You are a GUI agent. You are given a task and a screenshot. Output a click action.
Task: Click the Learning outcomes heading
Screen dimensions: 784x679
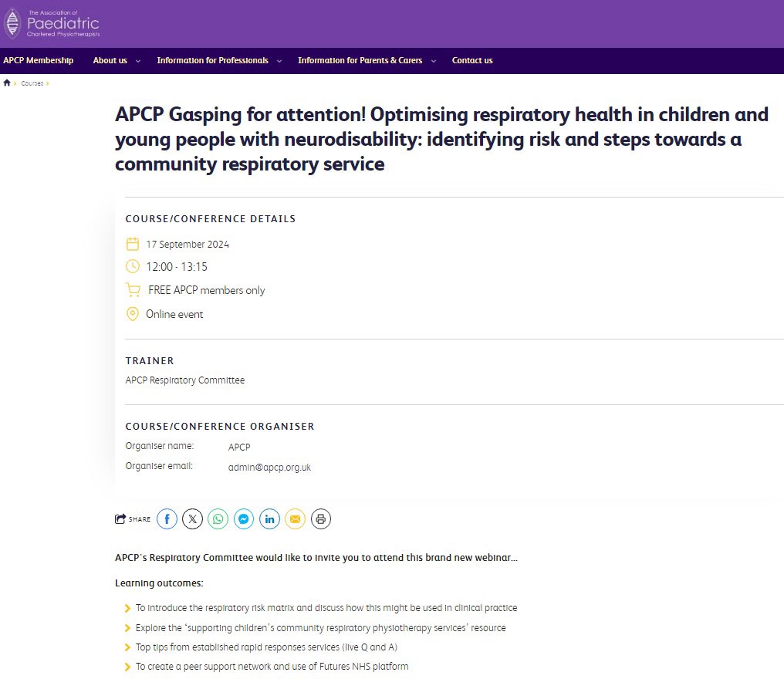[159, 583]
